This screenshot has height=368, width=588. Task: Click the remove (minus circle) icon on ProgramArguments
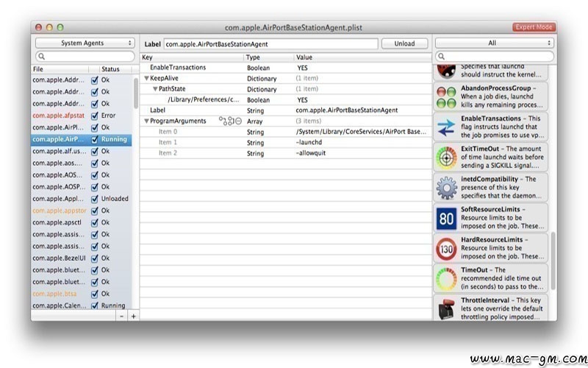(238, 121)
